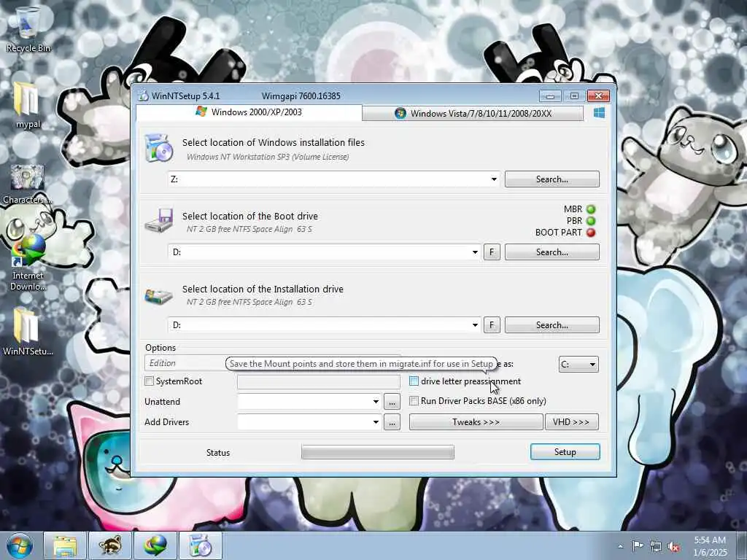
Task: Switch to Windows Vista/7/8/10/11 tab
Action: (x=473, y=113)
